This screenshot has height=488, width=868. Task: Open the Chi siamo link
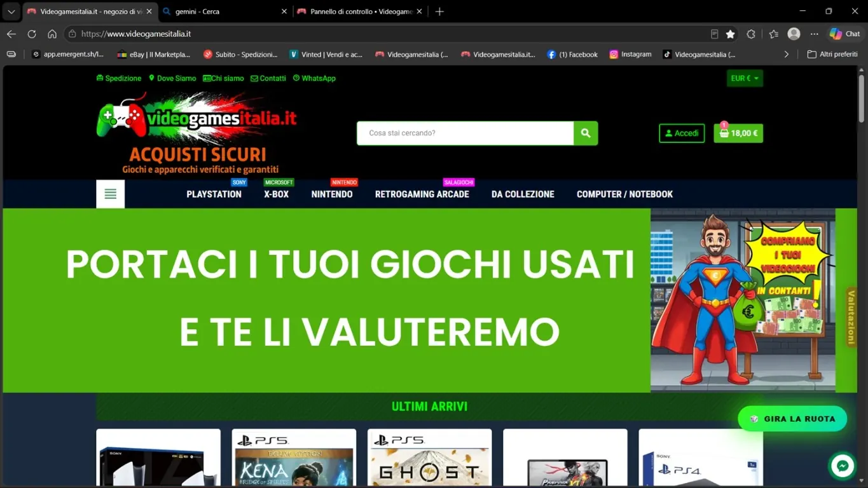(x=223, y=78)
